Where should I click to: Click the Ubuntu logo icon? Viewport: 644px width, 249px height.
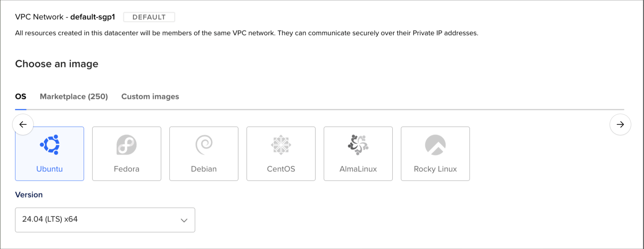click(x=50, y=145)
